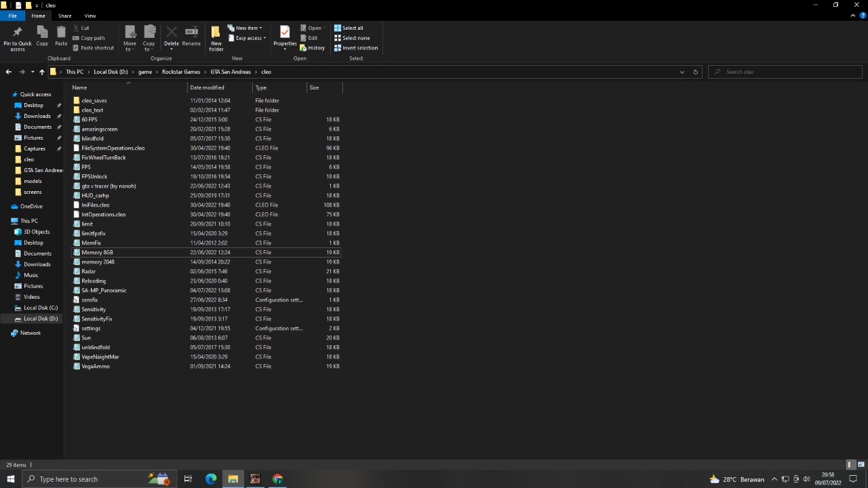Click taskbar search box
The height and width of the screenshot is (488, 868).
pyautogui.click(x=98, y=479)
